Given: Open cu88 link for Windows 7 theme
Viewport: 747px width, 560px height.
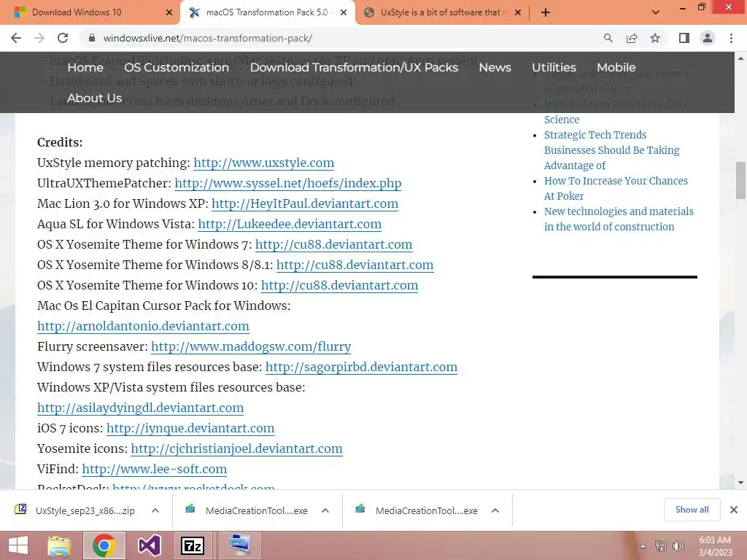Looking at the screenshot, I should [333, 245].
